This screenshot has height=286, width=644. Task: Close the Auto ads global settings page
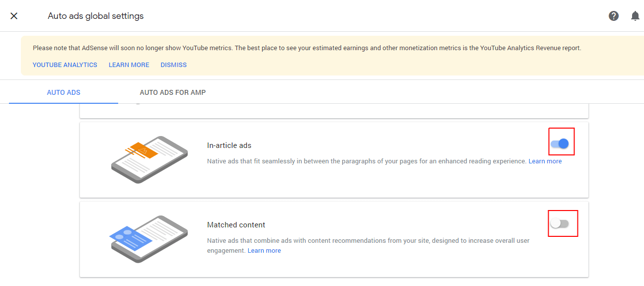[14, 16]
